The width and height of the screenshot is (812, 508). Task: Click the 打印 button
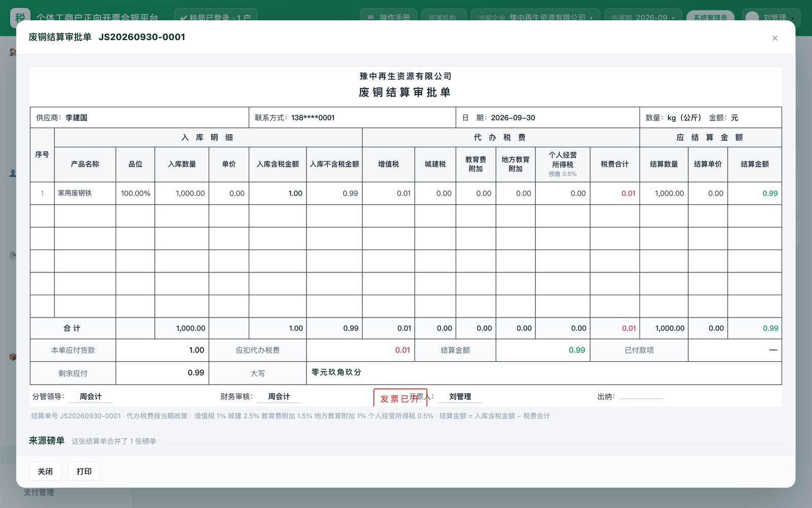click(84, 471)
